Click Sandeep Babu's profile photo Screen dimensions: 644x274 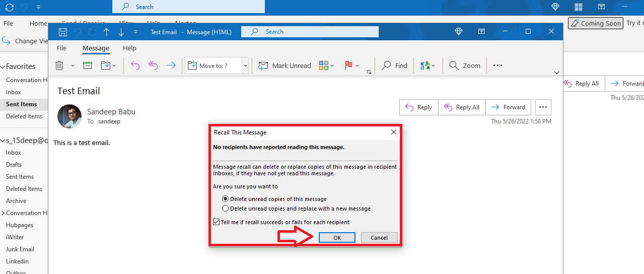[x=69, y=116]
